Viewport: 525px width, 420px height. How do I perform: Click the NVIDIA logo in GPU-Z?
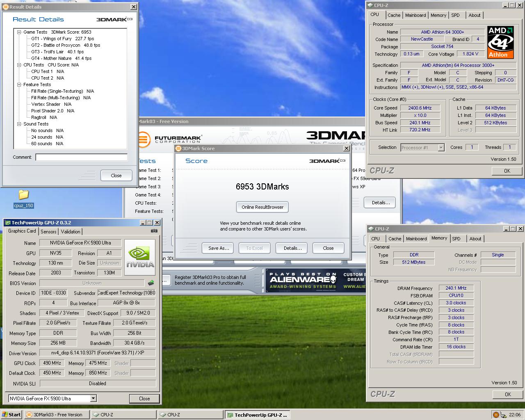point(140,257)
